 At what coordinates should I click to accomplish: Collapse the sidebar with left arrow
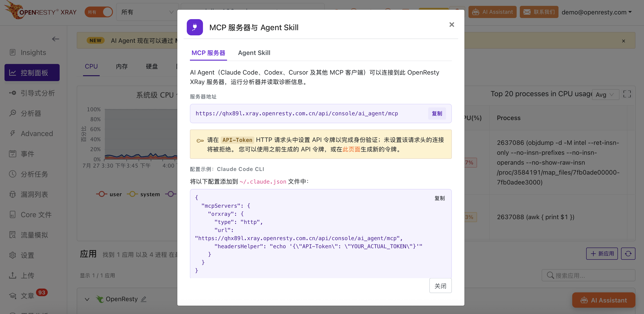pos(56,39)
